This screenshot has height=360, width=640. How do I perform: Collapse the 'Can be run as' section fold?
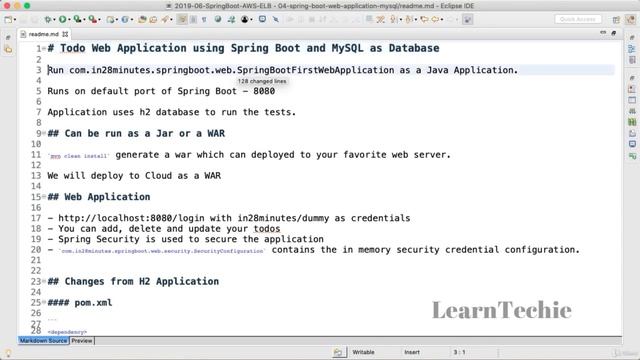(44, 133)
